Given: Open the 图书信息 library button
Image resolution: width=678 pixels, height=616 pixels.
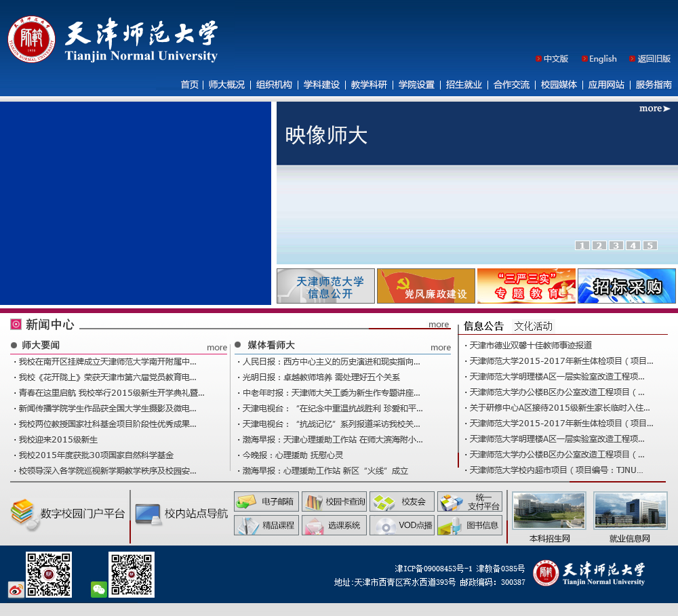Looking at the screenshot, I should pos(470,525).
